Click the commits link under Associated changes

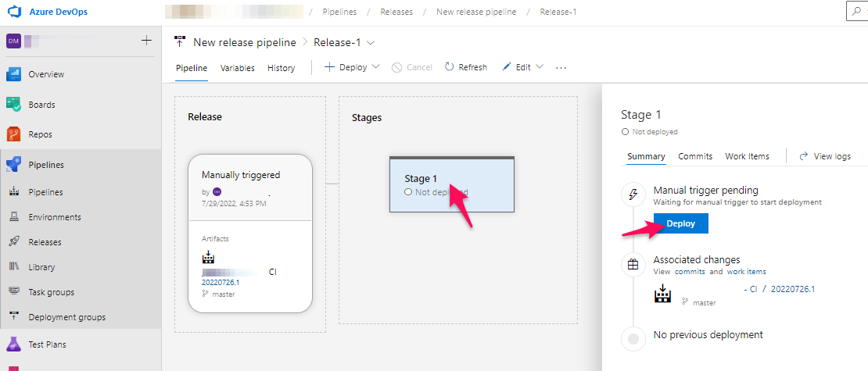click(690, 272)
